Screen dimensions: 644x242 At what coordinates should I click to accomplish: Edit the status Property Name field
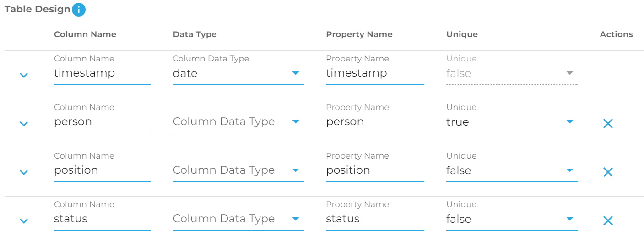[x=374, y=219]
